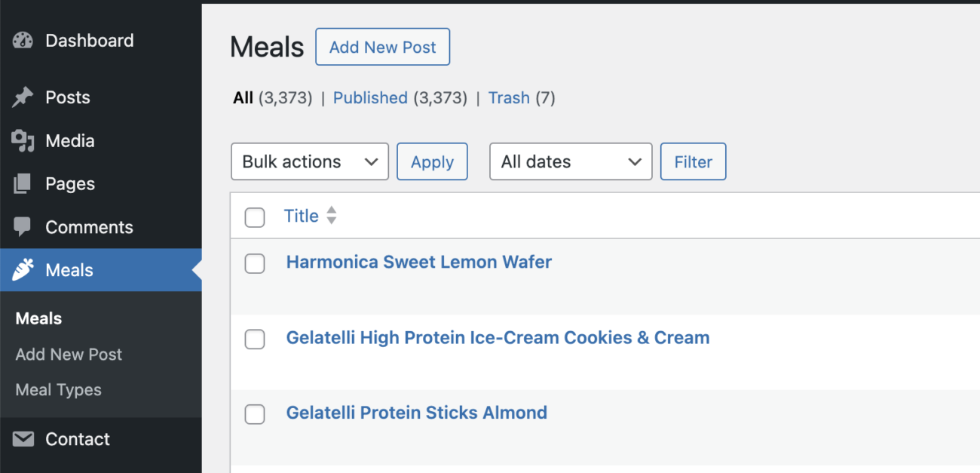
Task: Click the Posts pushpin icon
Action: (x=23, y=97)
